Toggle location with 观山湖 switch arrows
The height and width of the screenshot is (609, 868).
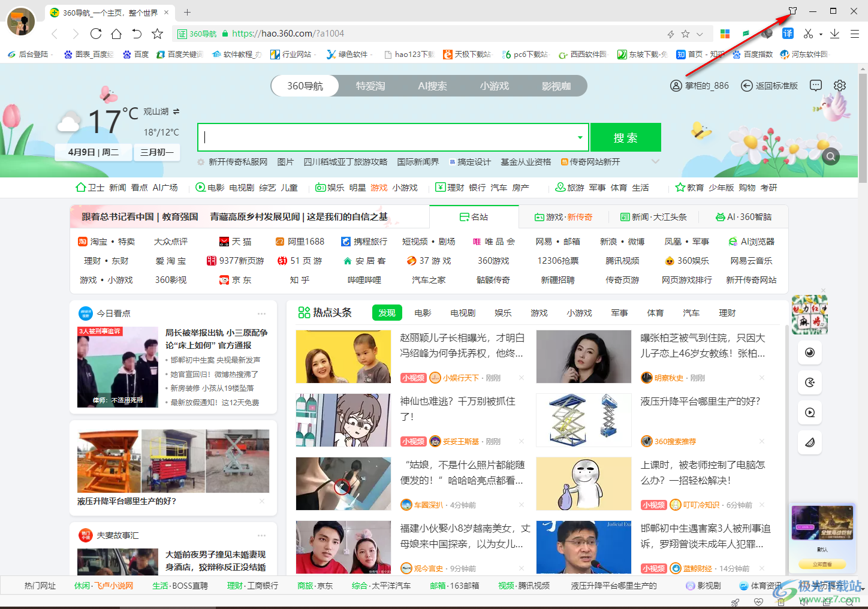[x=176, y=111]
